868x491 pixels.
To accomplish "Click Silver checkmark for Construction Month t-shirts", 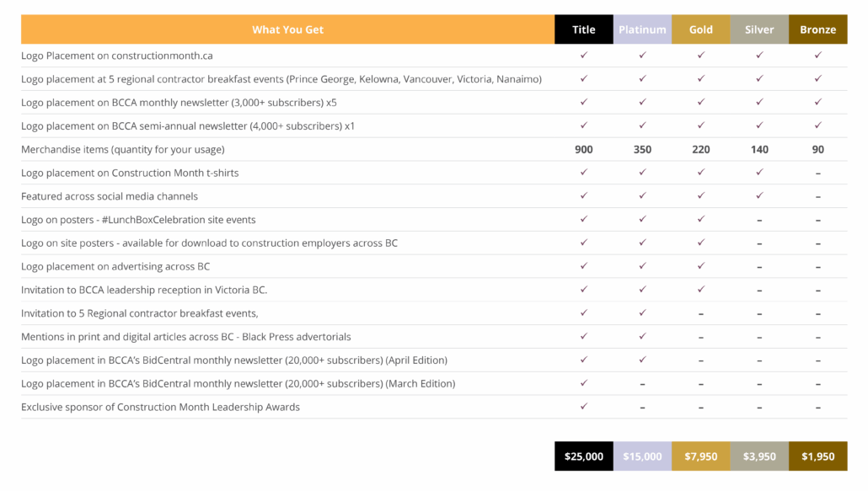I will click(759, 173).
